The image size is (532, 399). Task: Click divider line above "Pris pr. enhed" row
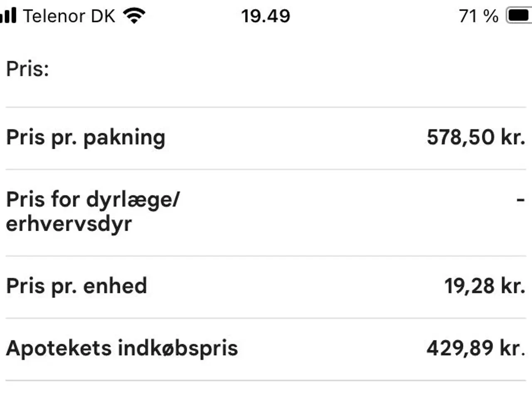coord(266,256)
